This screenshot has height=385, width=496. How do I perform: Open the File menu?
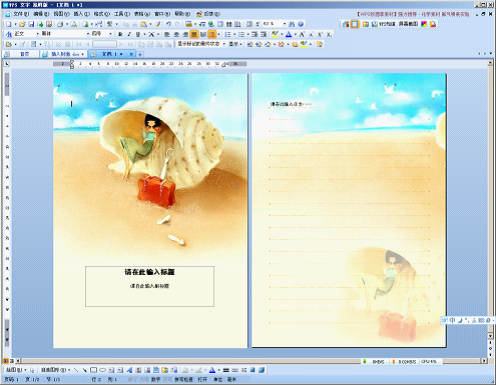(21, 14)
